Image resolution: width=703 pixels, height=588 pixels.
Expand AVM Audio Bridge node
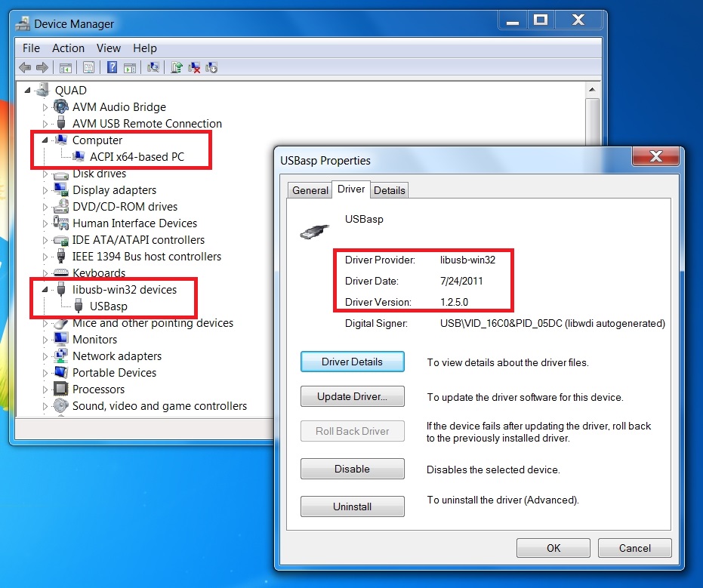(45, 107)
